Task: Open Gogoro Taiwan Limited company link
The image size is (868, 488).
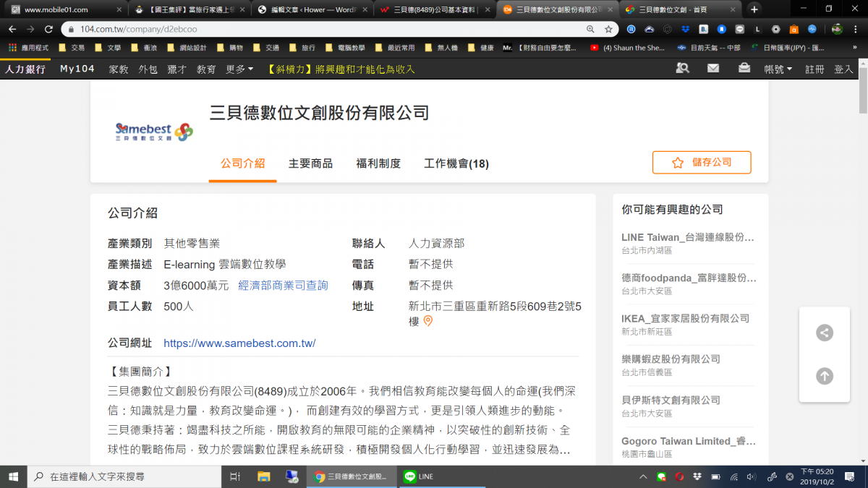Action: [688, 441]
